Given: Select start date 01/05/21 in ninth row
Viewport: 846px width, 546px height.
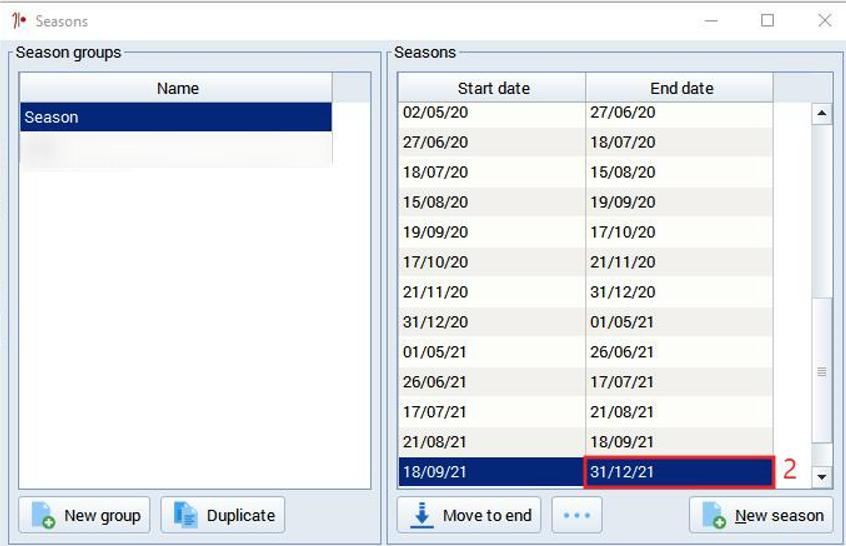Looking at the screenshot, I should point(492,352).
